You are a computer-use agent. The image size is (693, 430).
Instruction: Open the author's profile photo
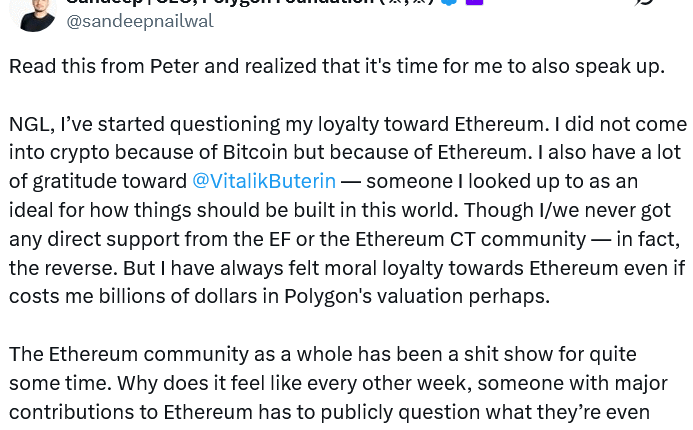pyautogui.click(x=32, y=12)
